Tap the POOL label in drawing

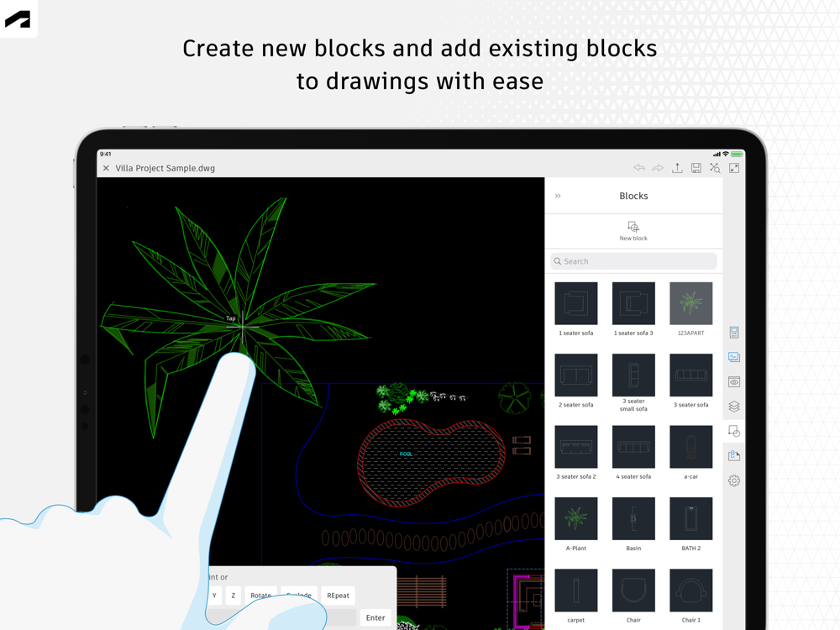point(406,454)
